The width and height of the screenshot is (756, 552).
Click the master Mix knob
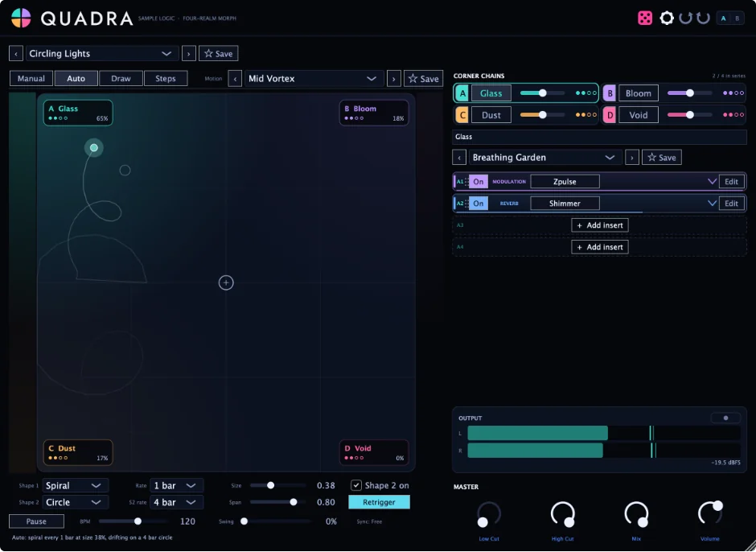636,514
